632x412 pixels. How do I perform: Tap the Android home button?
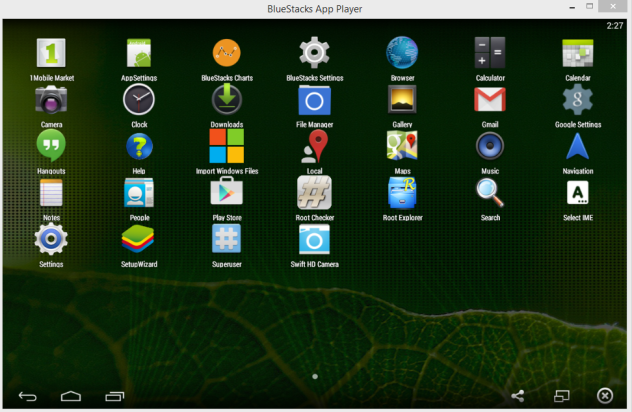pyautogui.click(x=71, y=397)
